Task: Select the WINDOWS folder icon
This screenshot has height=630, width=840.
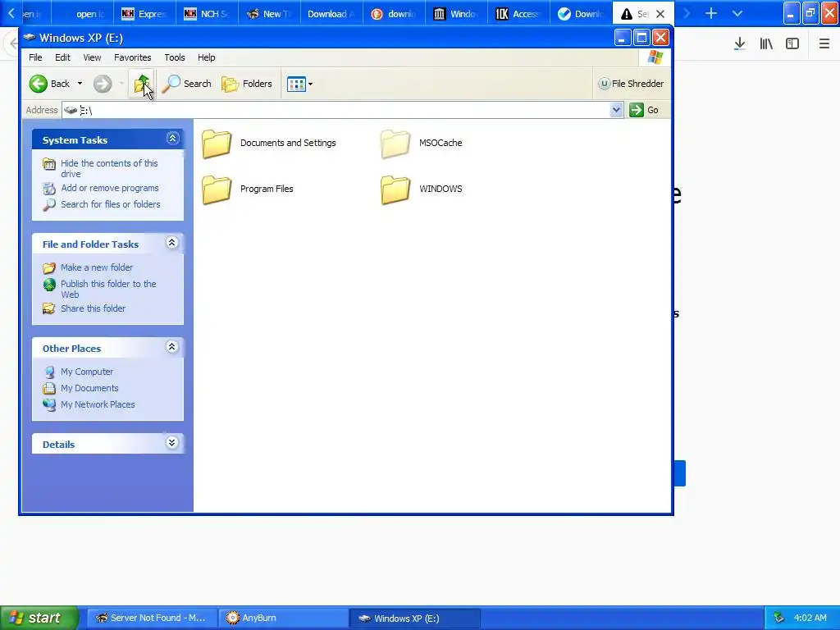Action: 395,189
